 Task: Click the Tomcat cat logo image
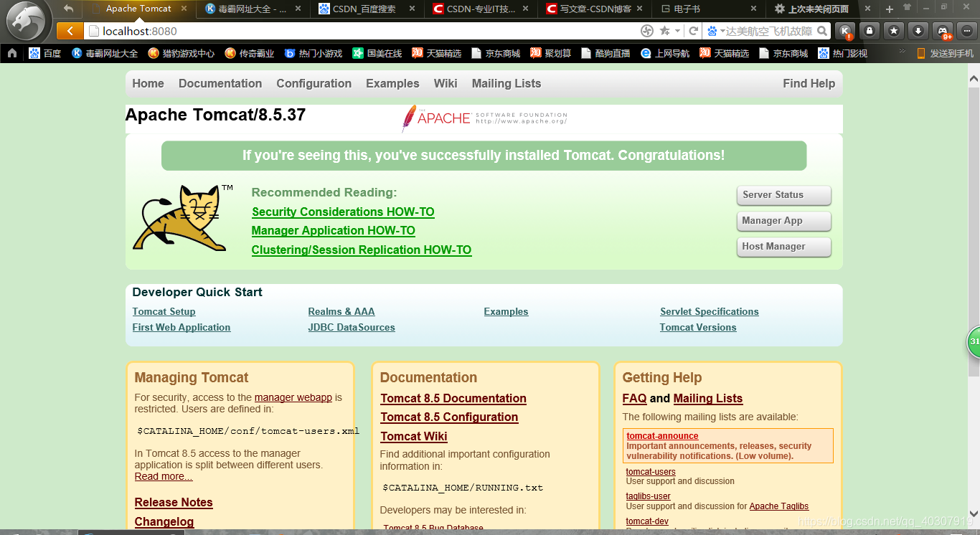[183, 217]
